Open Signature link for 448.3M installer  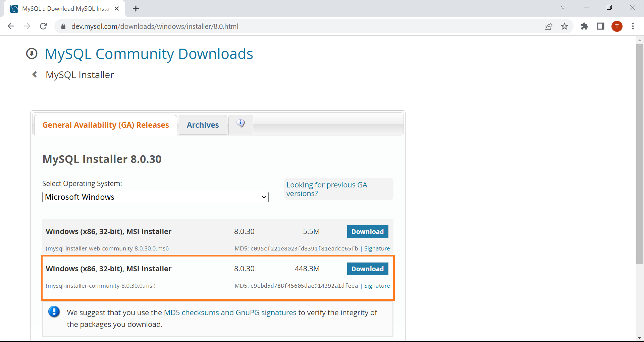[377, 286]
